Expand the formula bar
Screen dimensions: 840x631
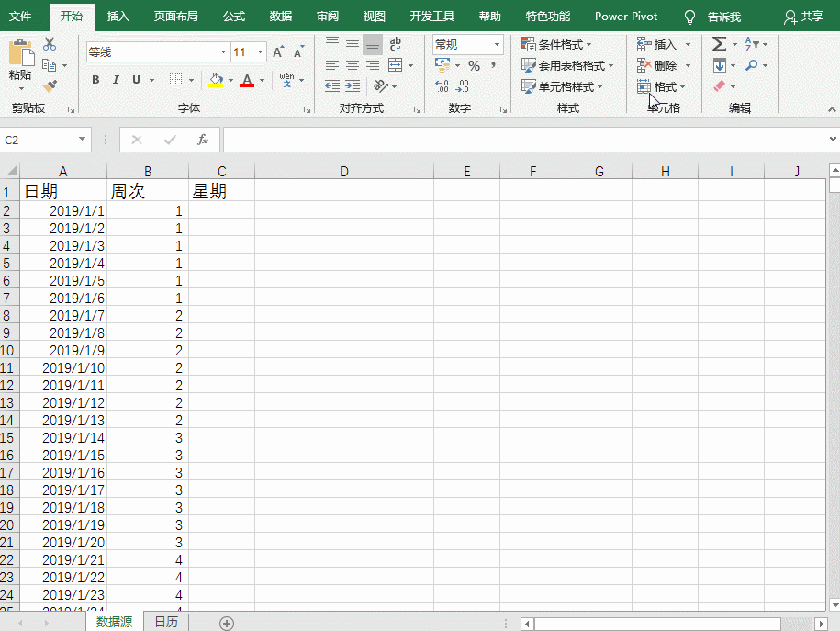pos(833,140)
